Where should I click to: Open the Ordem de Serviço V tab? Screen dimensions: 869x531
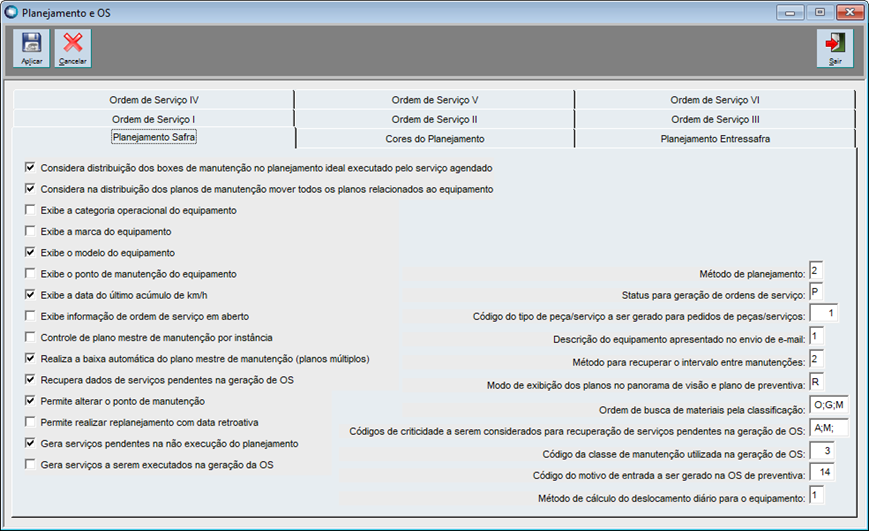[434, 100]
